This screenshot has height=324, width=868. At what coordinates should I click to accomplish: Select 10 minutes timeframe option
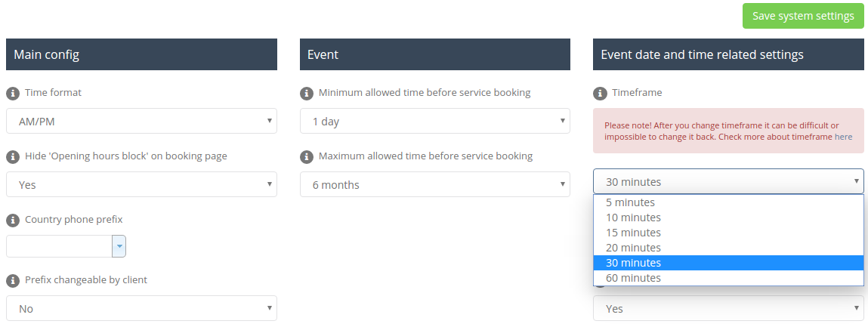click(633, 218)
